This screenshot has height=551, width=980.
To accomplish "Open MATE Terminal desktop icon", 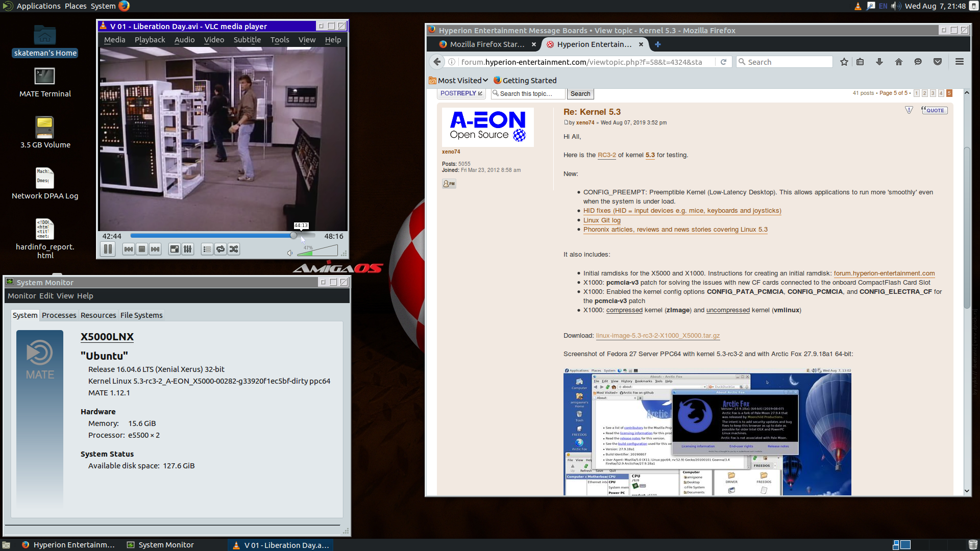I will click(45, 83).
